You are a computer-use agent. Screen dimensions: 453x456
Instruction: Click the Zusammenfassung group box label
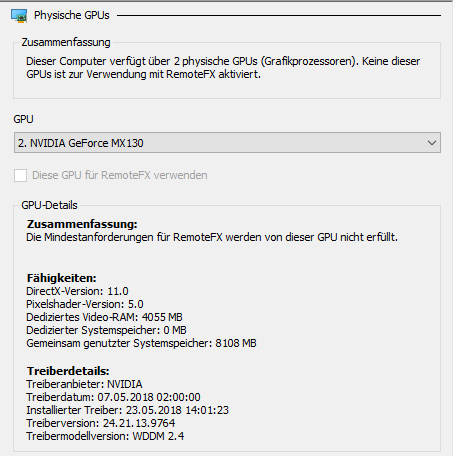66,42
